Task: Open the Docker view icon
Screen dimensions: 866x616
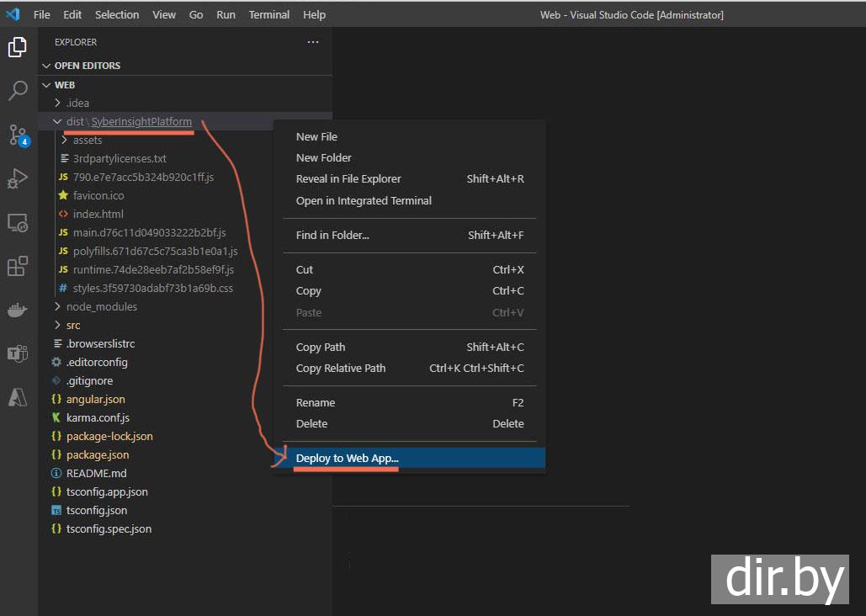Action: [18, 311]
